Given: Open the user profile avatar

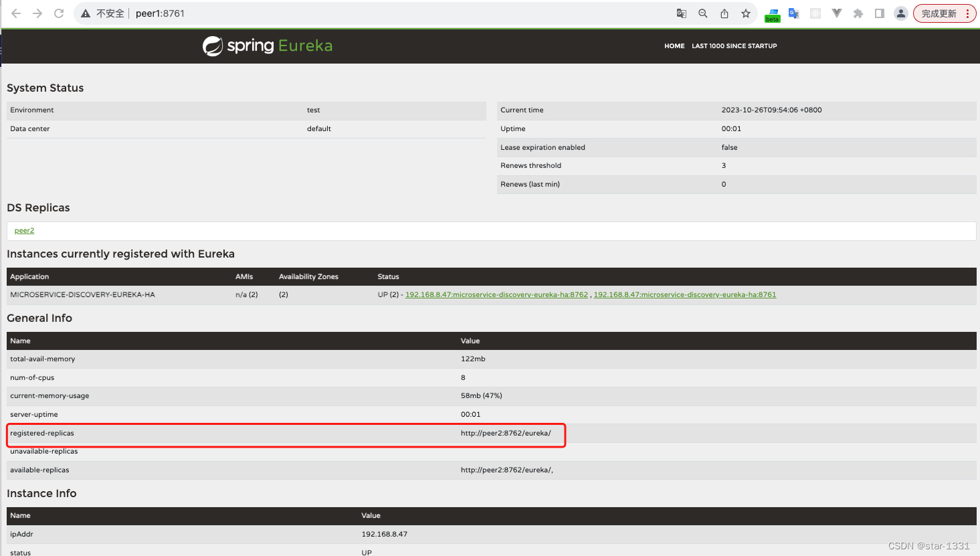Looking at the screenshot, I should (x=901, y=13).
